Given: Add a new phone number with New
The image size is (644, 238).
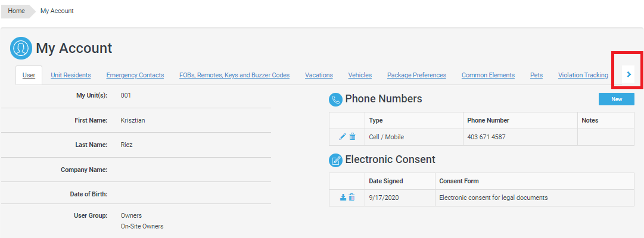Looking at the screenshot, I should click(616, 99).
